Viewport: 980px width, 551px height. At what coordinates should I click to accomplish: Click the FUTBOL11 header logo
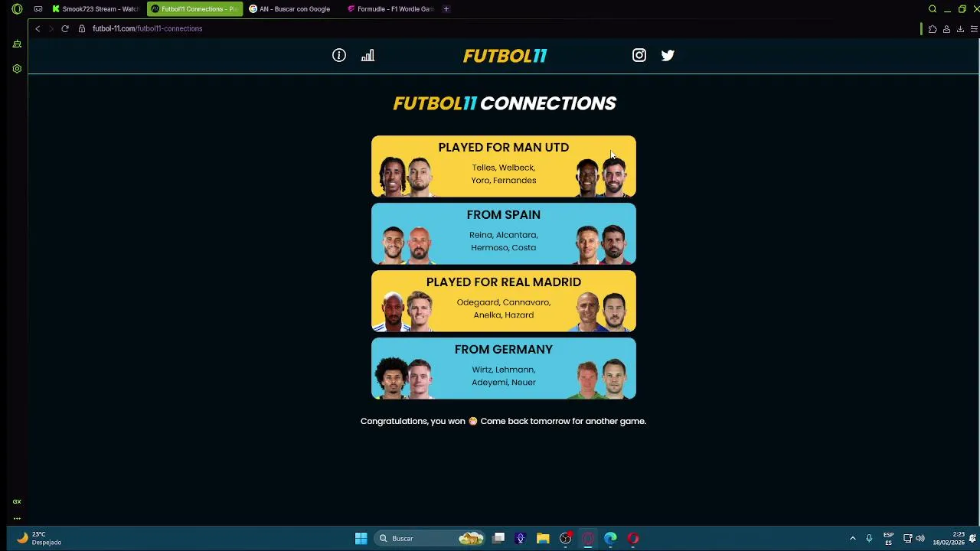point(505,56)
